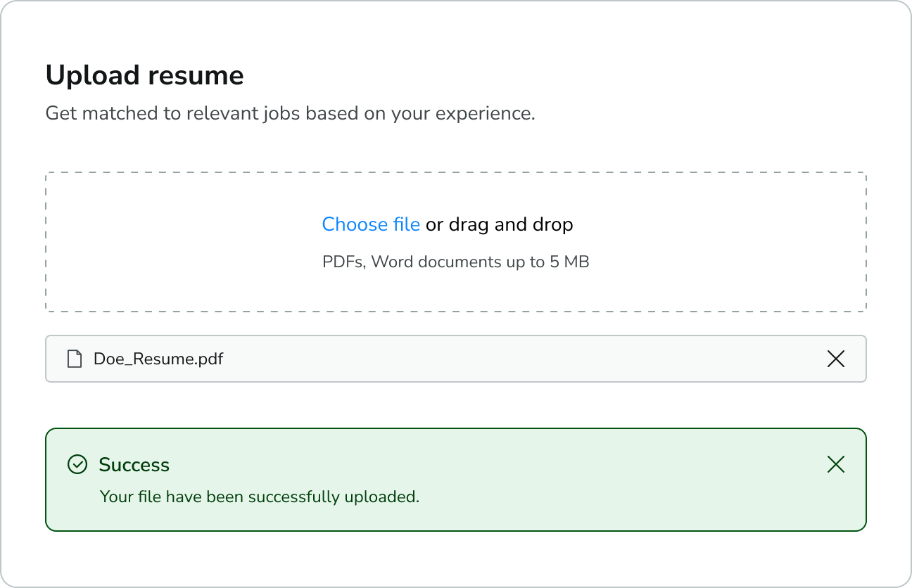This screenshot has width=912, height=588.
Task: Click the checkmark circle Success icon
Action: pyautogui.click(x=77, y=464)
